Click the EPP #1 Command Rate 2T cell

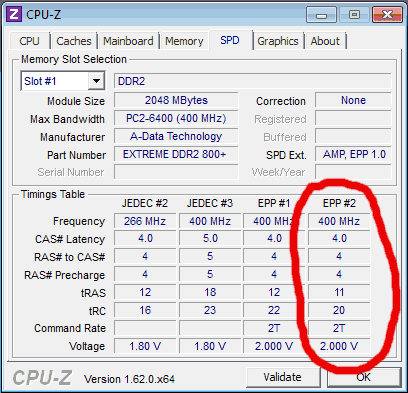coord(274,328)
